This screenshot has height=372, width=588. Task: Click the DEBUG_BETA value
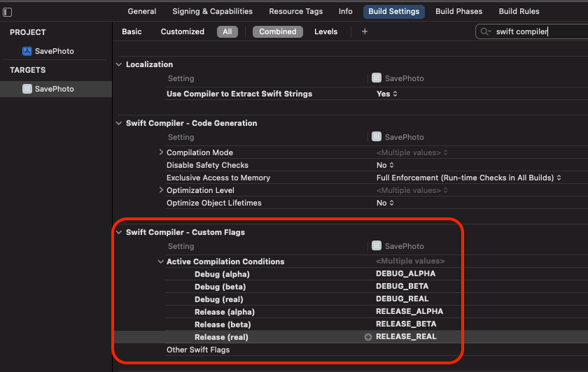pyautogui.click(x=402, y=286)
